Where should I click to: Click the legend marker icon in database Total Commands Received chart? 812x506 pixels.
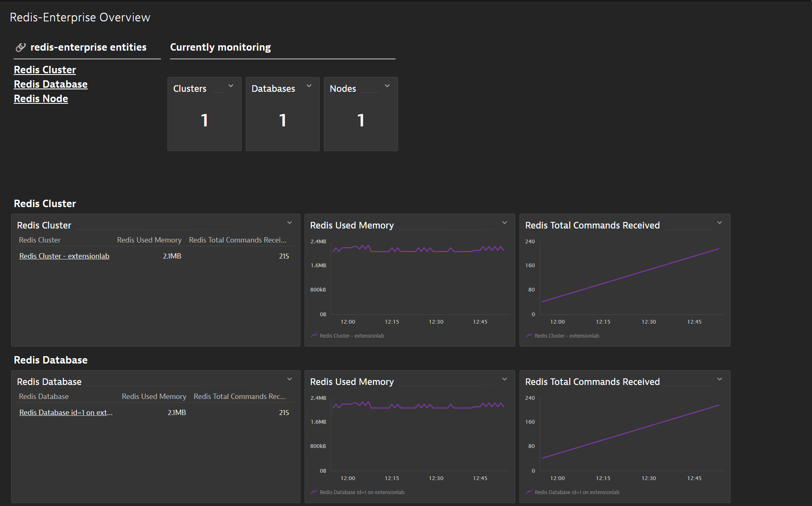point(529,492)
